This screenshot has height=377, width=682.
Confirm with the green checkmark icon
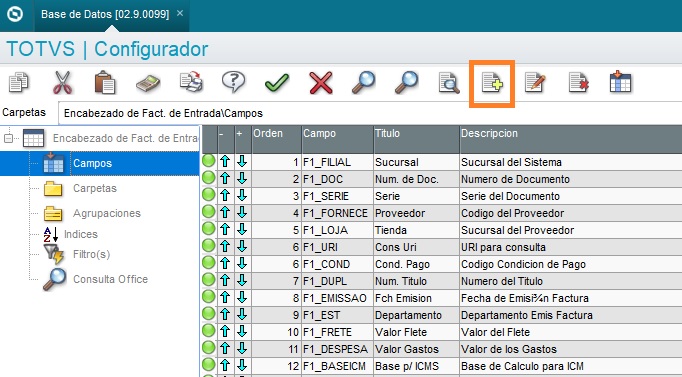point(277,83)
